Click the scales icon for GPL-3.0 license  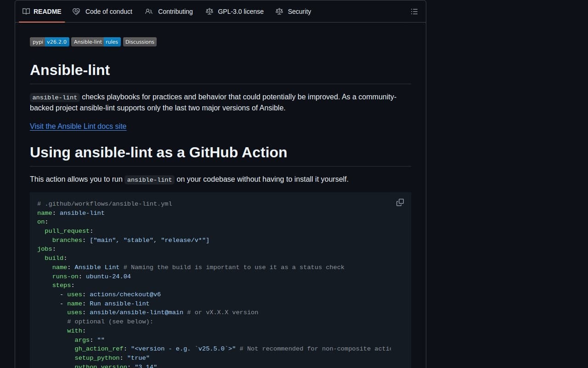pos(210,11)
